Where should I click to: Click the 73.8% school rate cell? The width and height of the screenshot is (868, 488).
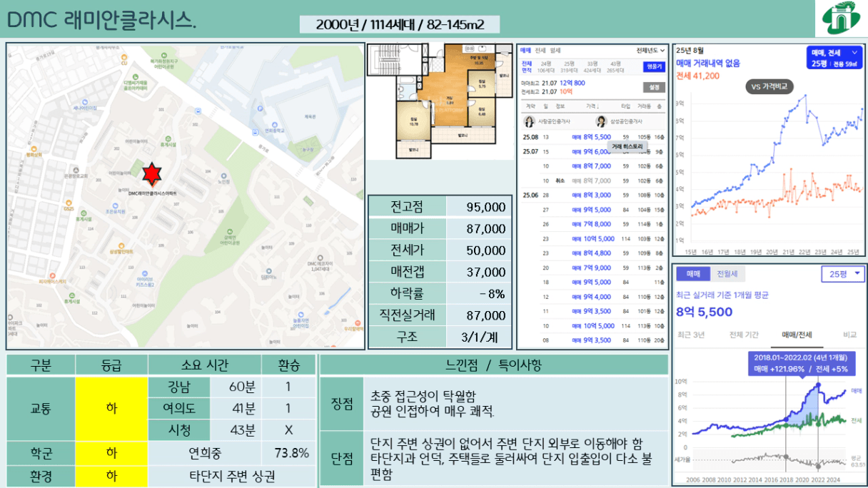coord(289,452)
